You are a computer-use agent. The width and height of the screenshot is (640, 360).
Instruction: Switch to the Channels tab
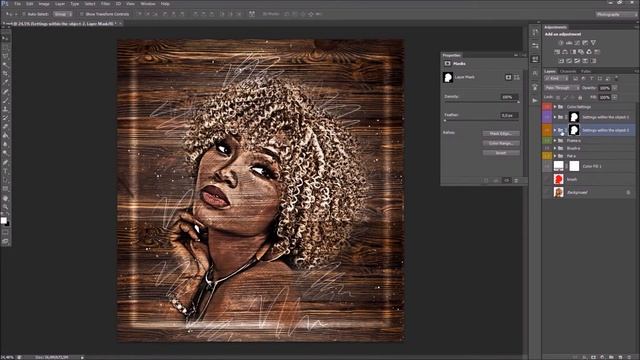[568, 71]
